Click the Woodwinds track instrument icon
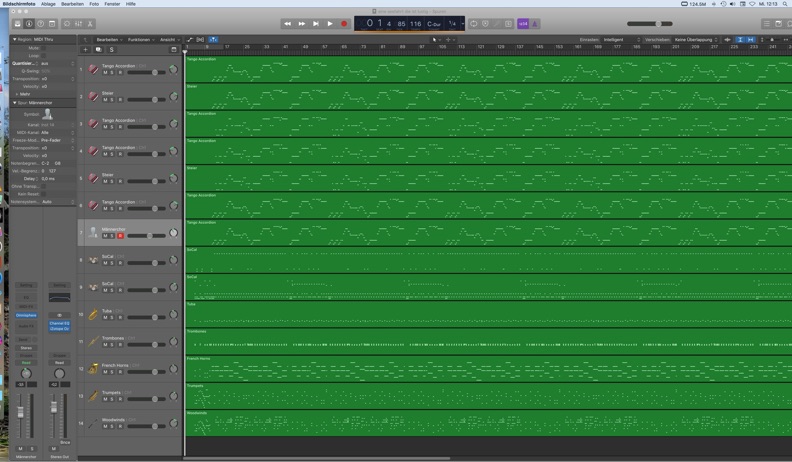This screenshot has width=792, height=462. [x=93, y=423]
